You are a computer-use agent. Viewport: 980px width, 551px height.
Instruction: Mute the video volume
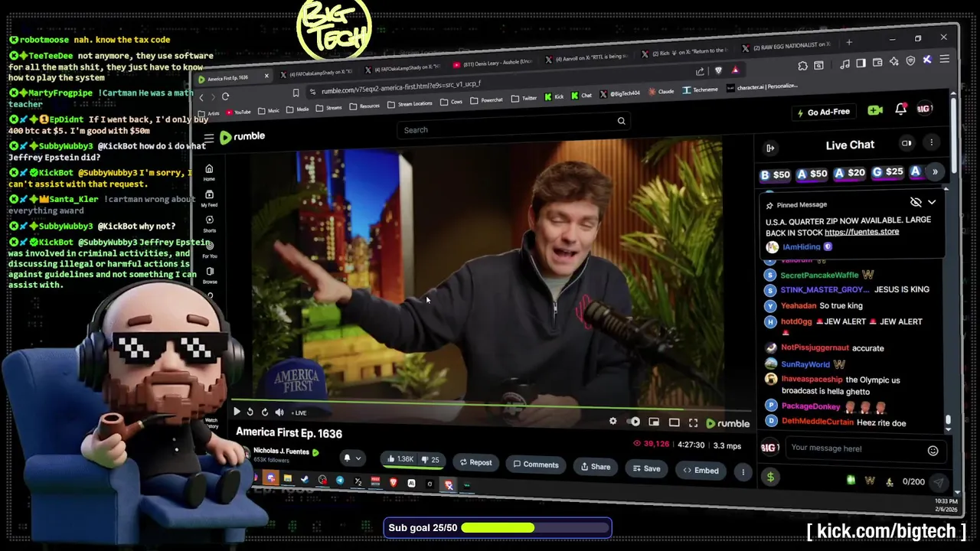pyautogui.click(x=279, y=412)
